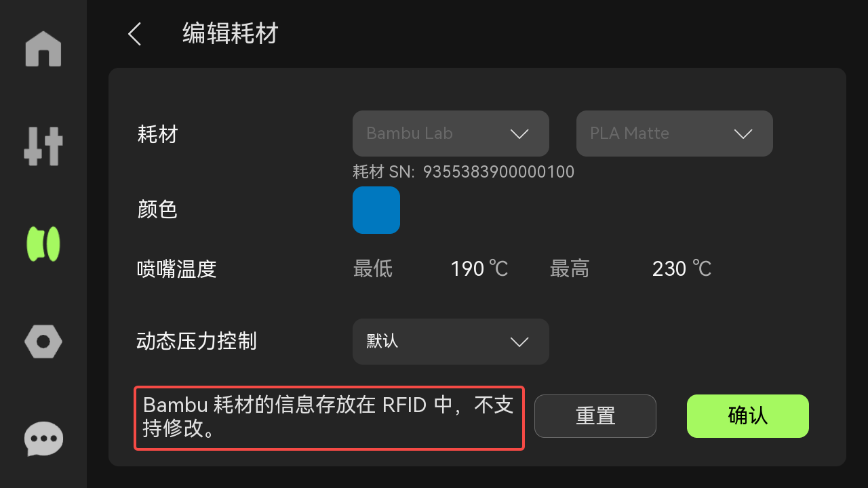Click the chevron arrow on 默认 dropdown
868x488 pixels.
519,342
